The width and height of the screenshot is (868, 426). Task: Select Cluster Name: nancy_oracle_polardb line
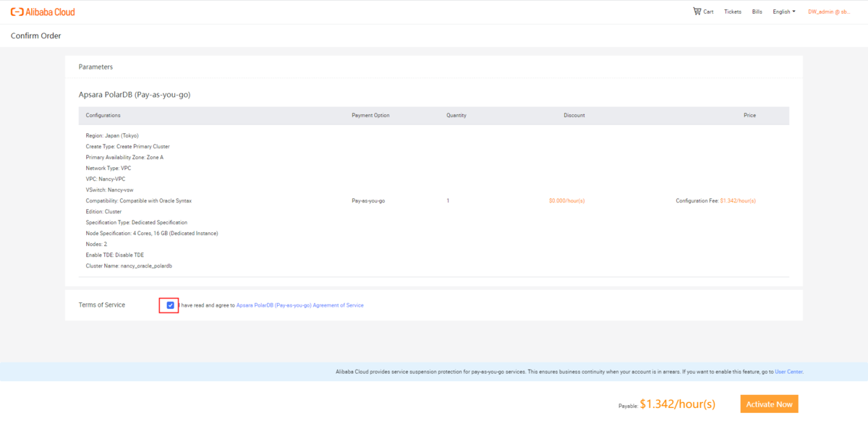(x=129, y=265)
